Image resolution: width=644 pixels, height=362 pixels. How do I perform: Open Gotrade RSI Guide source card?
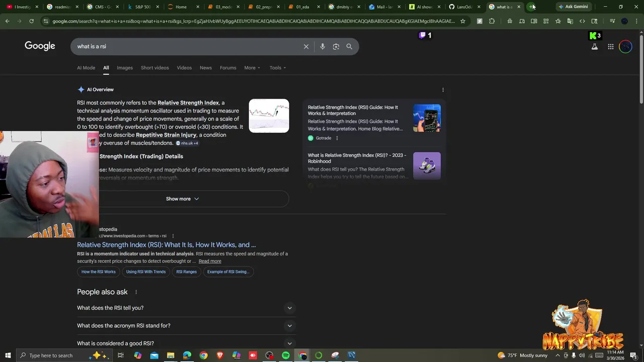pyautogui.click(x=374, y=123)
